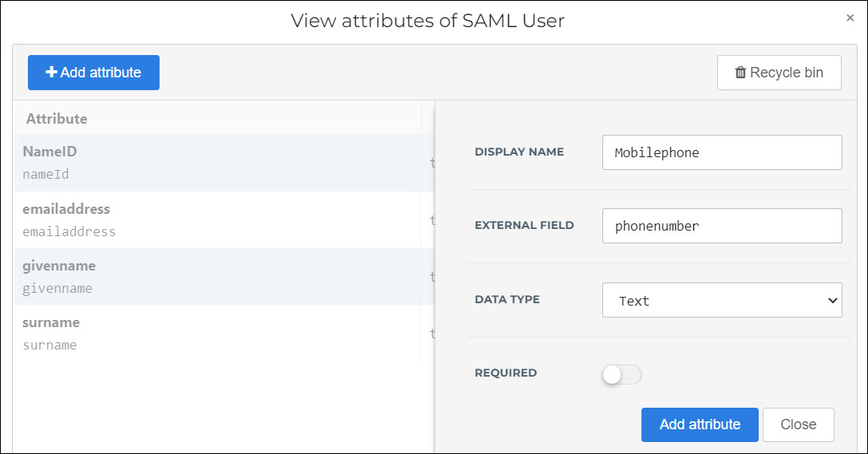This screenshot has height=454, width=868.
Task: Open the Recycle bin
Action: point(779,73)
